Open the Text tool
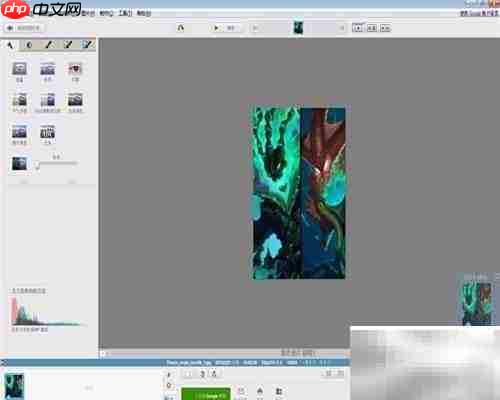500x400 pixels. click(x=48, y=134)
